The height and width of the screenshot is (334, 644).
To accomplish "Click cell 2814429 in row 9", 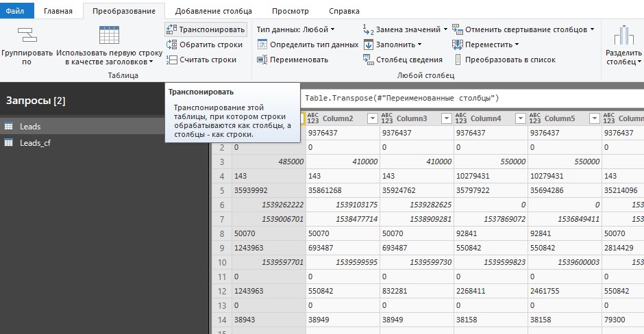I will click(x=623, y=248).
